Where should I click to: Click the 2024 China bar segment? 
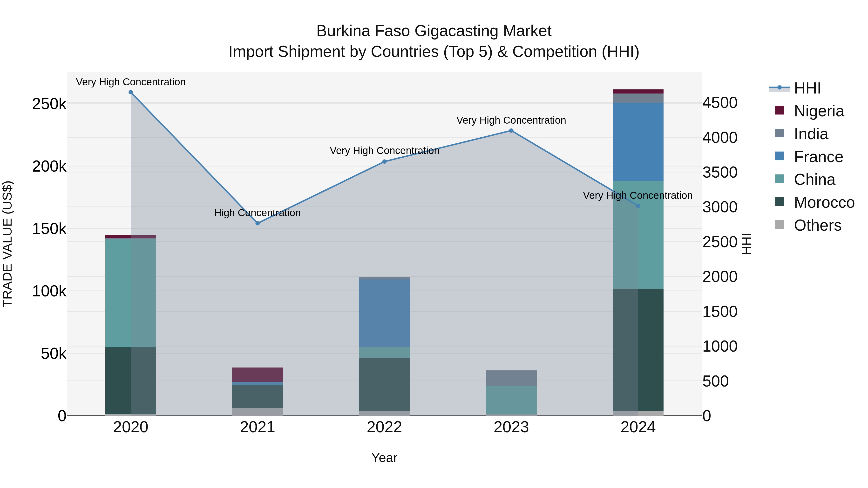point(638,235)
